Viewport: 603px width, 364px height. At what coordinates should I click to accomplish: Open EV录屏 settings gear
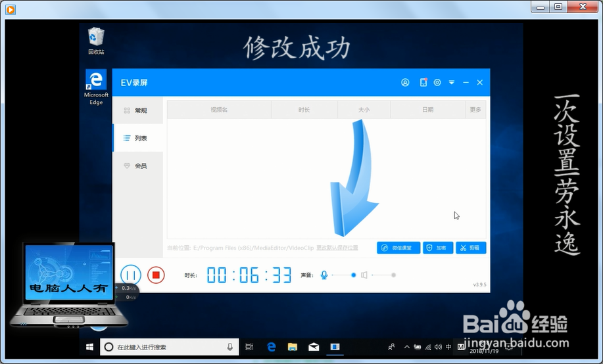[x=437, y=82]
